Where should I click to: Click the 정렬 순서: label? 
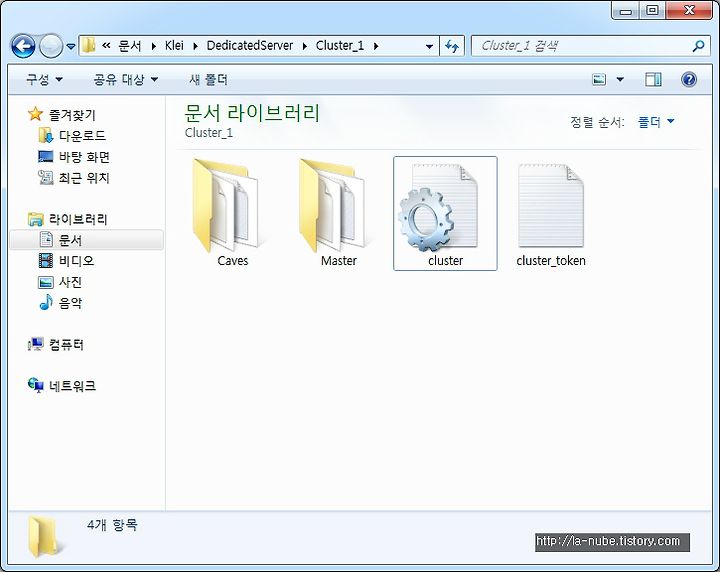coord(597,122)
